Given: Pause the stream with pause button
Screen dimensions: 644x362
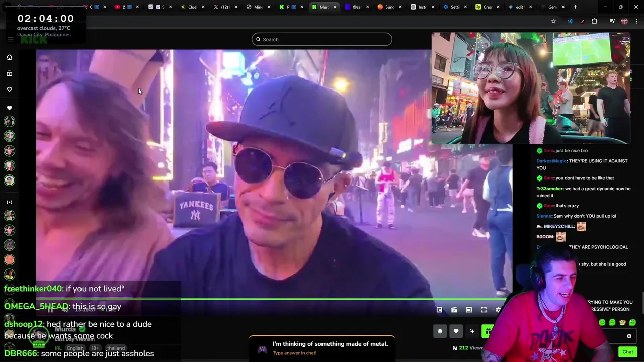Looking at the screenshot, I should [x=50, y=310].
